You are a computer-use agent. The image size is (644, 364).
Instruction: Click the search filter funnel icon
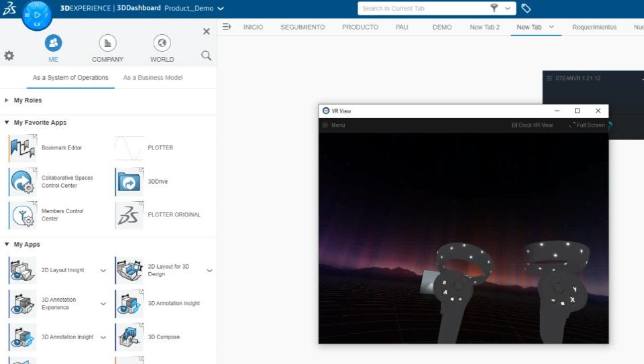click(x=494, y=8)
